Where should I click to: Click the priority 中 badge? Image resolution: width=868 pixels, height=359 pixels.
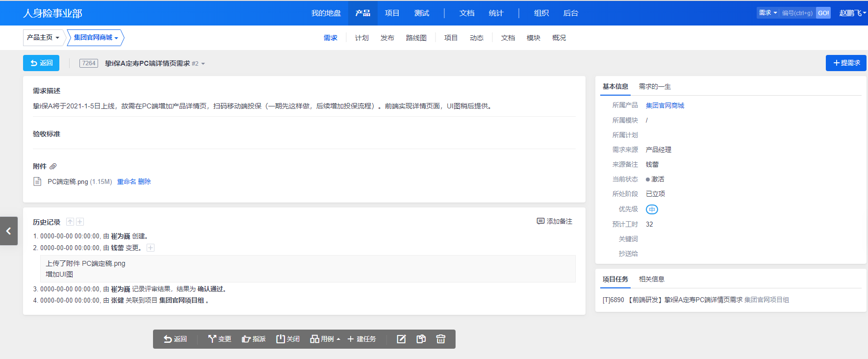(x=652, y=209)
